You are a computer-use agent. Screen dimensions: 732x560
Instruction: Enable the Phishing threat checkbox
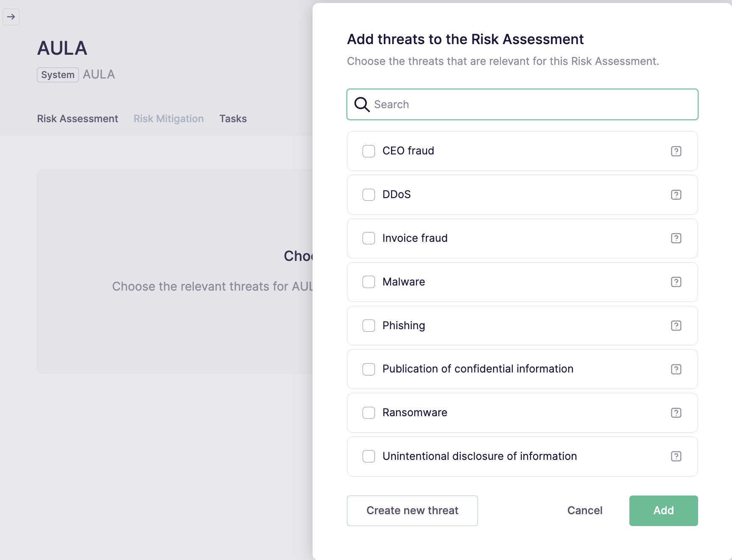pyautogui.click(x=369, y=326)
